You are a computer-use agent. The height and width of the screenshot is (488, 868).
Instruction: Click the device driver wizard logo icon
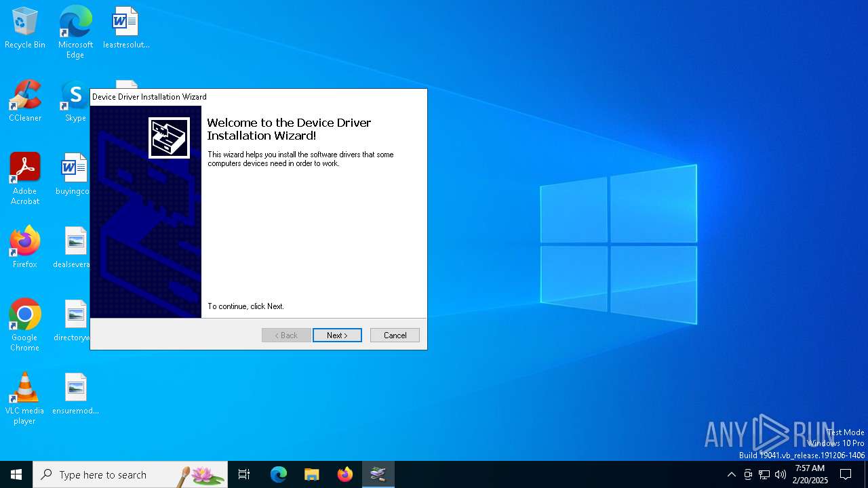pyautogui.click(x=169, y=138)
